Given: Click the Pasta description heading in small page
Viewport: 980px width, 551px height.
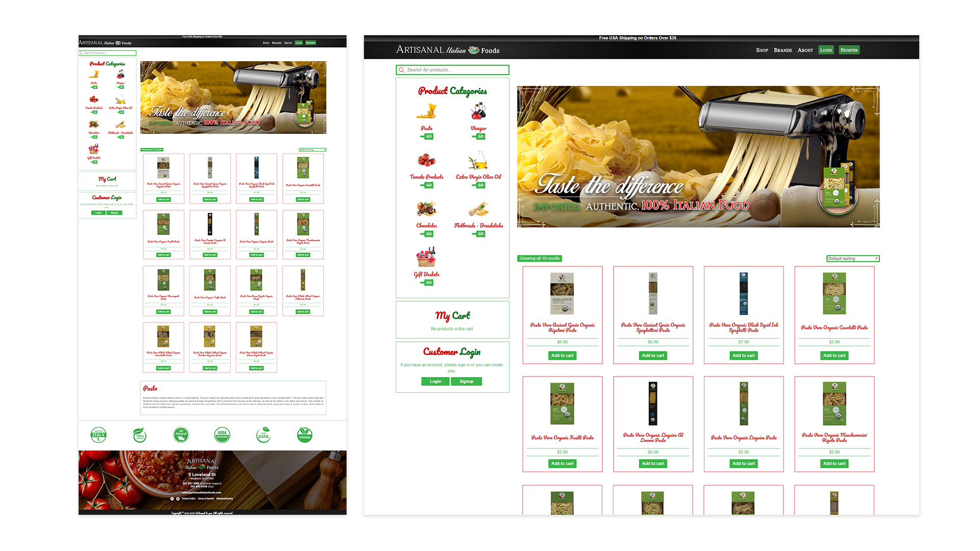Looking at the screenshot, I should click(150, 388).
